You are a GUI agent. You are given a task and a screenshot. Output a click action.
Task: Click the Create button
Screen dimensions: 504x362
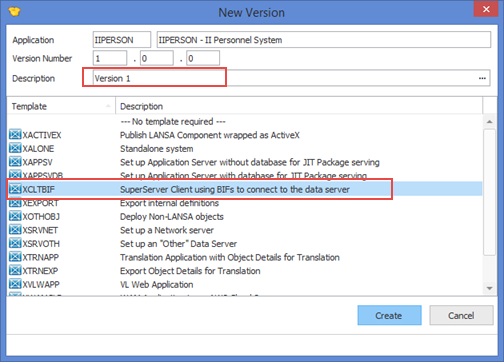point(389,315)
